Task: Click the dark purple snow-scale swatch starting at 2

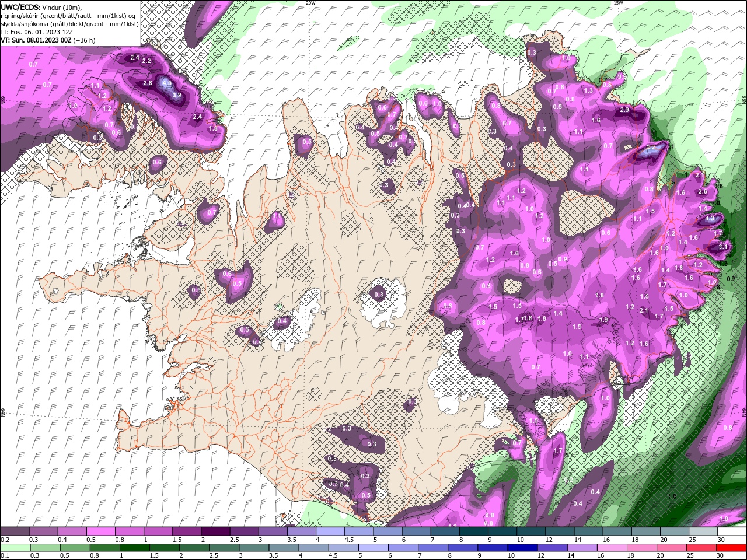Action: [215, 531]
